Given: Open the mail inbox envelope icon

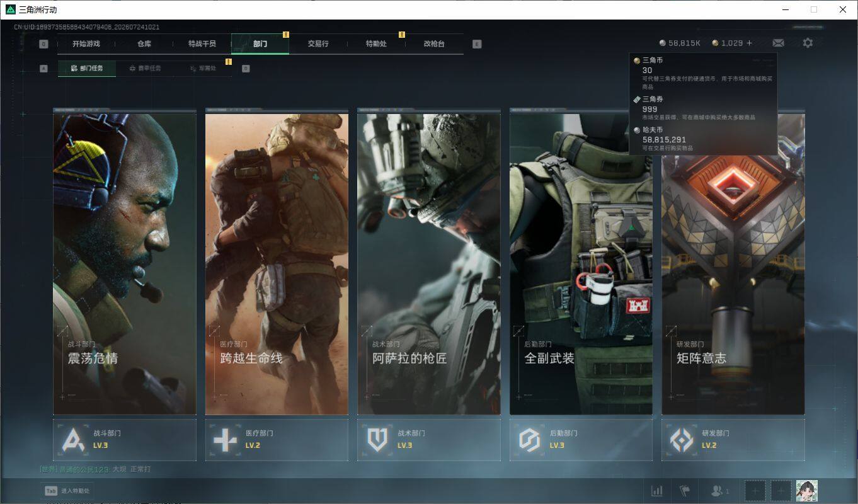Looking at the screenshot, I should coord(779,43).
